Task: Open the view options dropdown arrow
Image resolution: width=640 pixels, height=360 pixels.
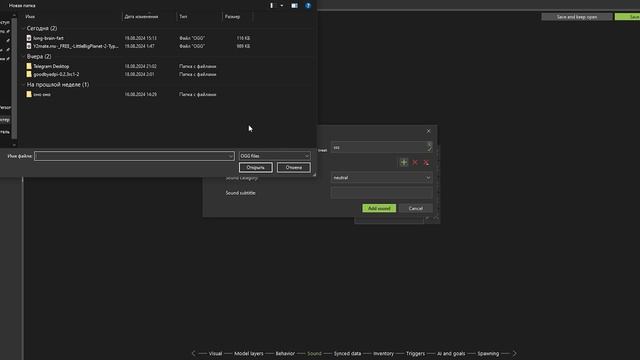Action: coord(282,6)
